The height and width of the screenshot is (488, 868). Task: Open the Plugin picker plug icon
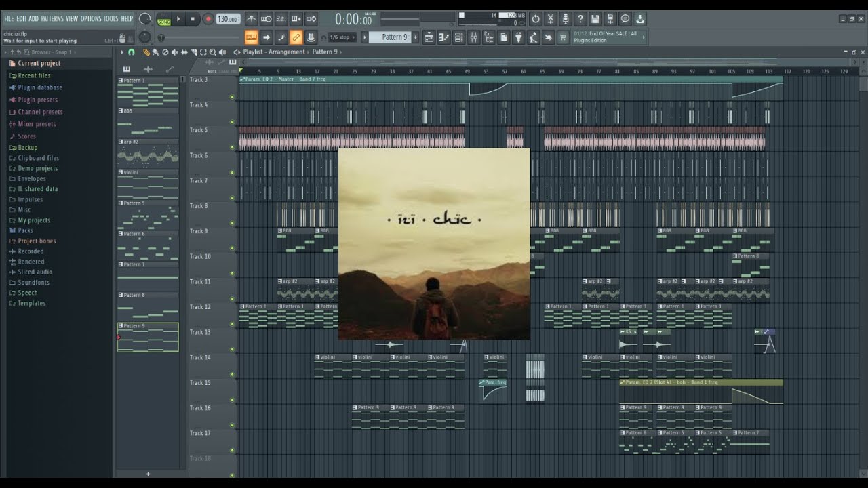point(519,37)
